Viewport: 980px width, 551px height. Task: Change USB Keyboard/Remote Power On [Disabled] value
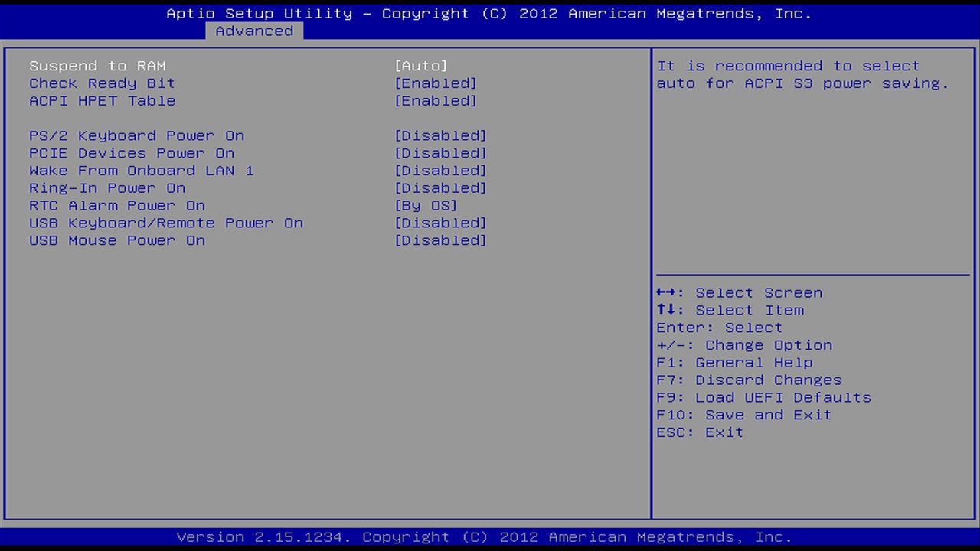click(440, 223)
